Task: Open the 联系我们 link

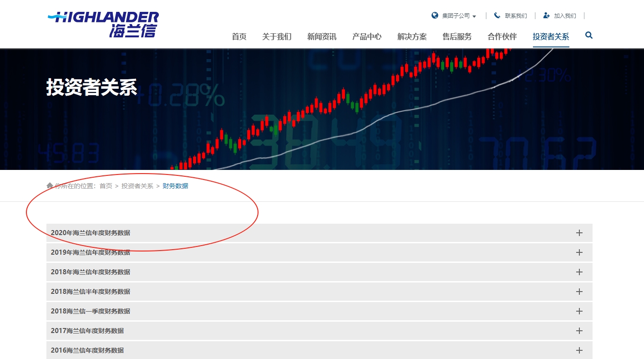Action: click(x=516, y=16)
